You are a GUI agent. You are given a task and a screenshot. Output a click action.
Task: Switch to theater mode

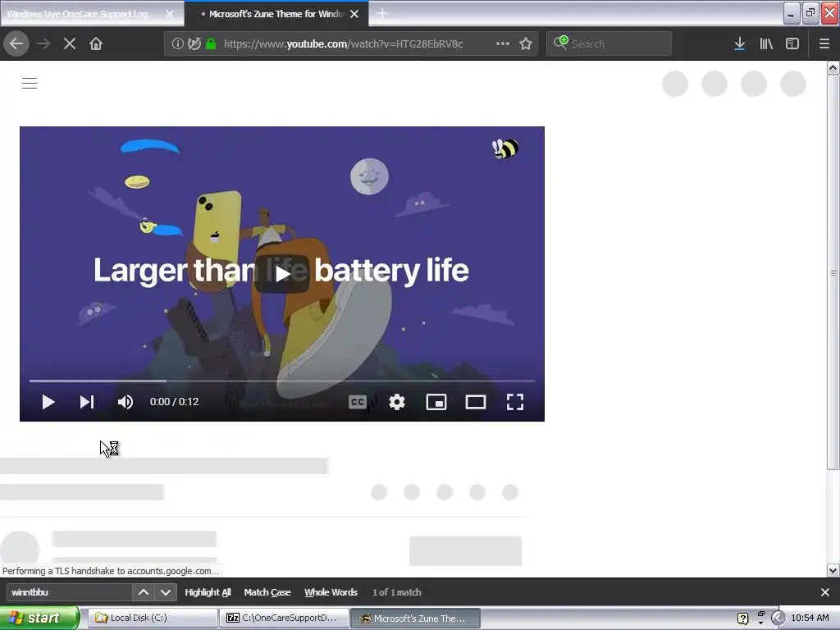click(476, 402)
